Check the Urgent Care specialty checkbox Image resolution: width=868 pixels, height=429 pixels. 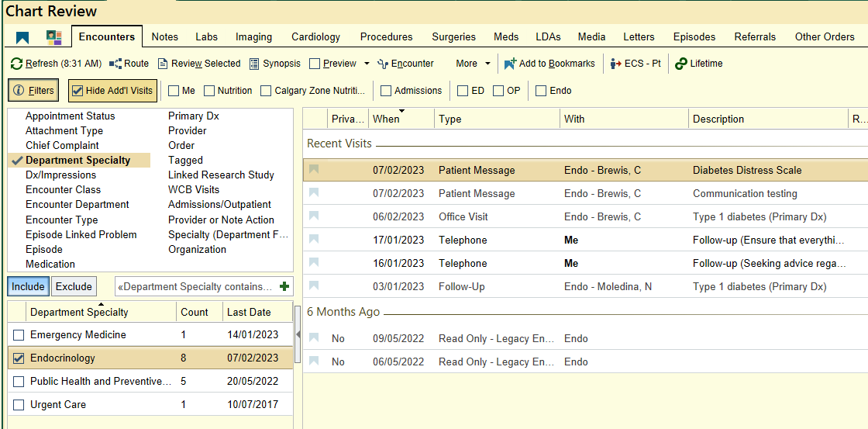[x=19, y=405]
